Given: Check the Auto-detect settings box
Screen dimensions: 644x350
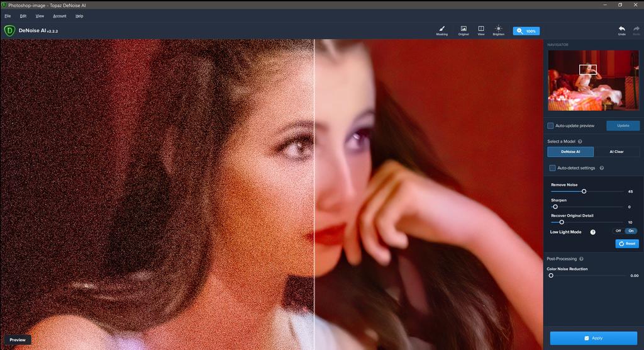Looking at the screenshot, I should click(553, 168).
